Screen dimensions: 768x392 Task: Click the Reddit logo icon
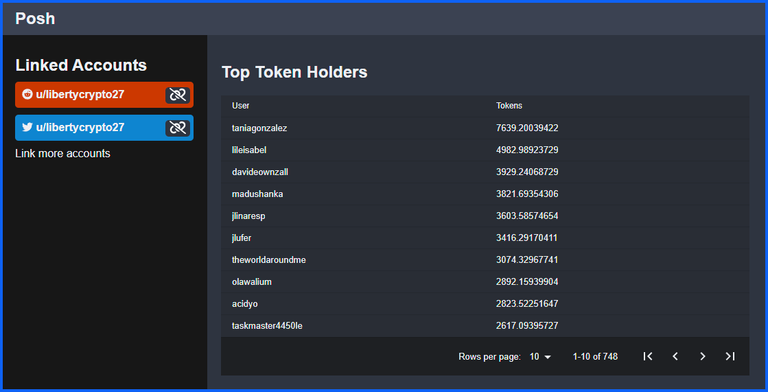coord(27,95)
